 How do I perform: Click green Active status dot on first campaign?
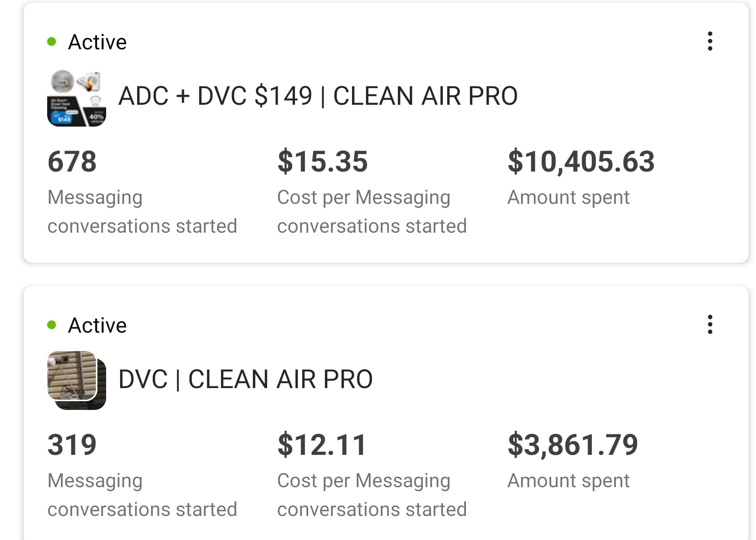(x=52, y=42)
